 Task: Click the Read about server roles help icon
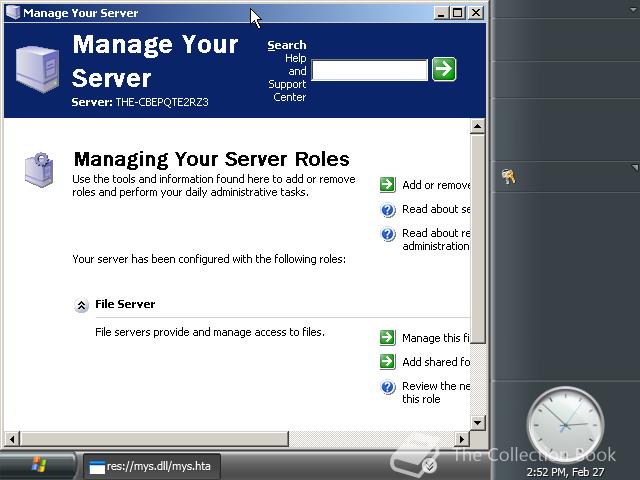(x=387, y=210)
